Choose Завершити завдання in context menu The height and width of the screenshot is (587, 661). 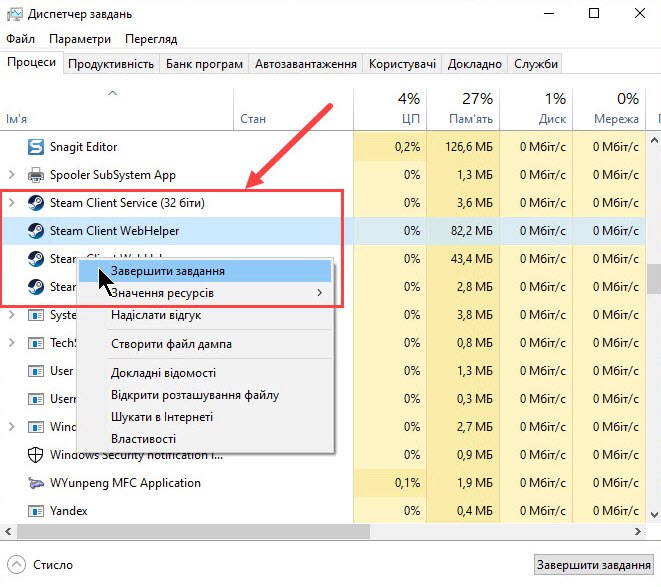205,271
